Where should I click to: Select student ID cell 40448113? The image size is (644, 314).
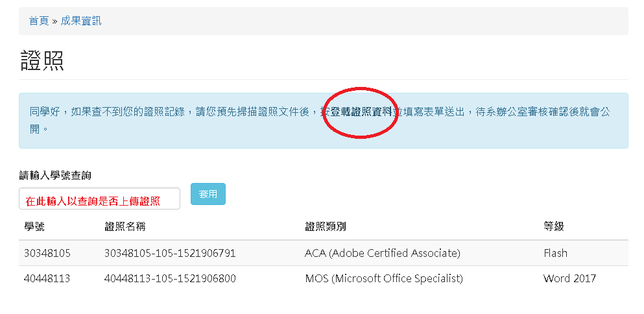click(47, 279)
